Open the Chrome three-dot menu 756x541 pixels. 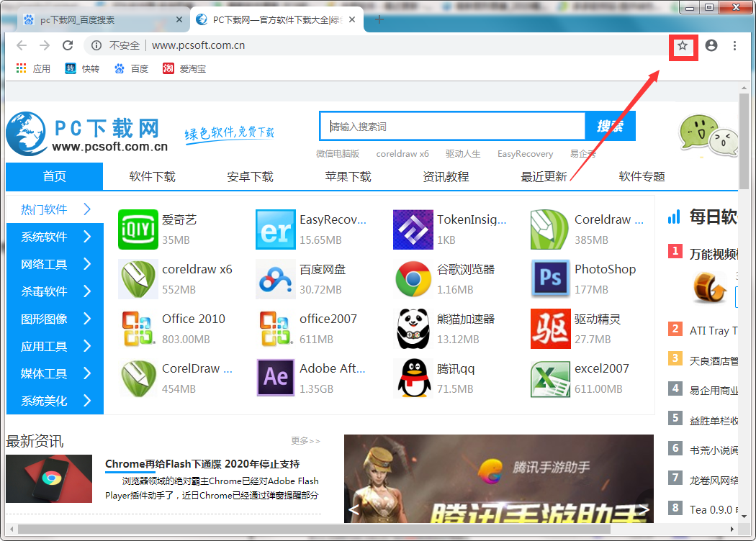734,45
